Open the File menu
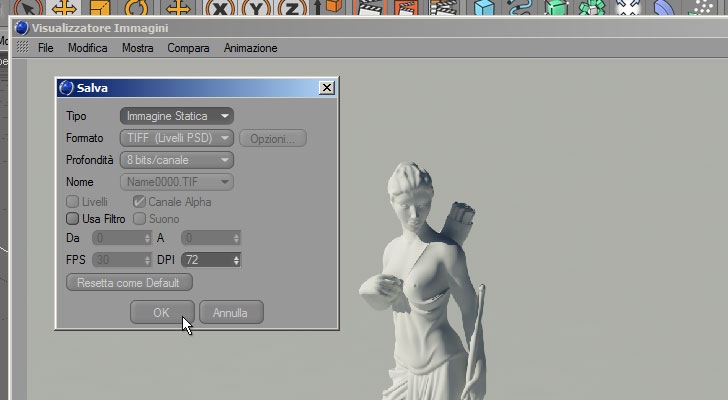Image resolution: width=728 pixels, height=400 pixels. click(x=46, y=48)
